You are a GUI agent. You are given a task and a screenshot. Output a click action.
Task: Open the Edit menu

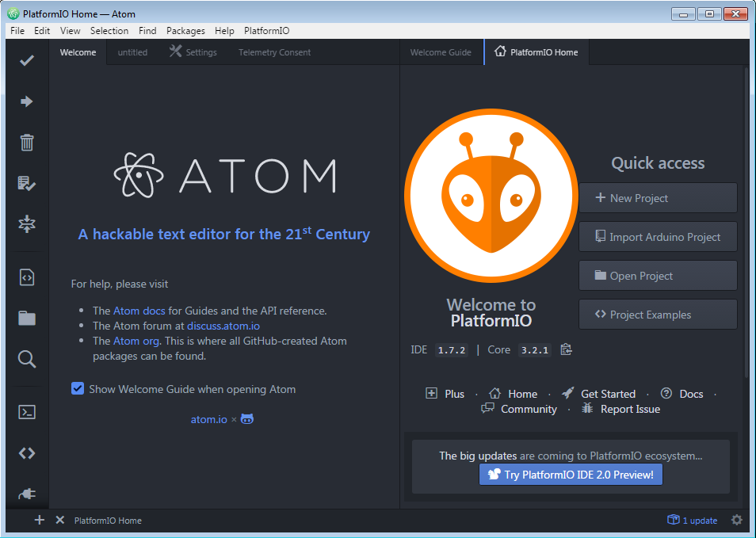click(42, 31)
